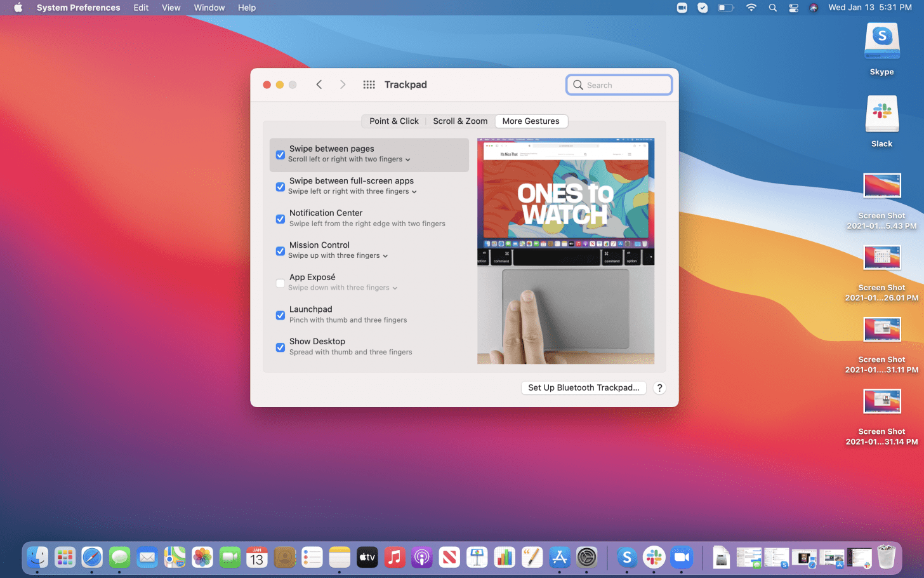Open Control Center in menu bar
Viewport: 924px width, 578px height.
point(793,8)
